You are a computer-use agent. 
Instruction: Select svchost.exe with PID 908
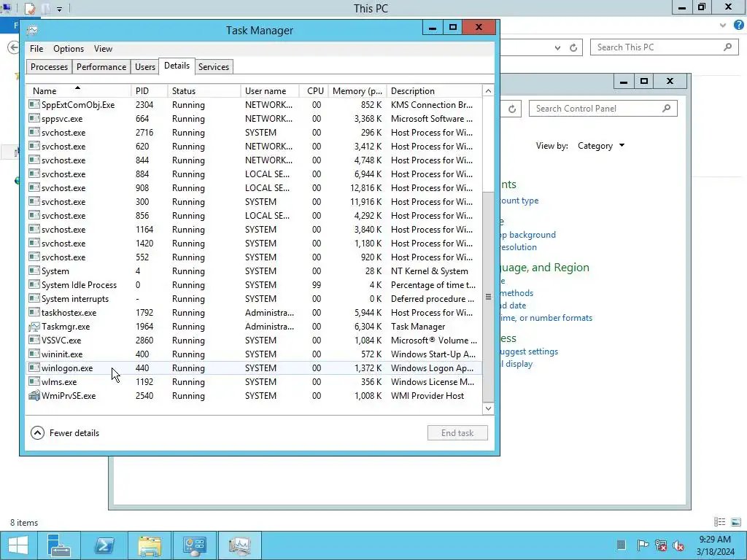(254, 188)
